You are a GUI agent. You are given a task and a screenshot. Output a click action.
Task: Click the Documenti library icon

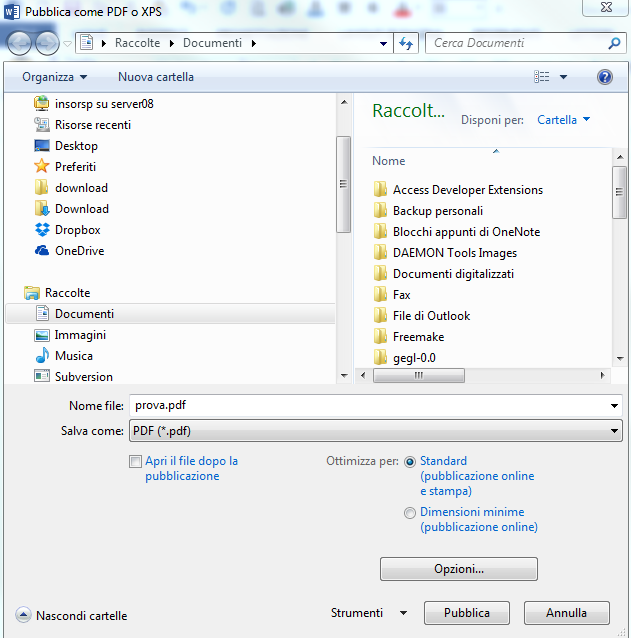42,314
